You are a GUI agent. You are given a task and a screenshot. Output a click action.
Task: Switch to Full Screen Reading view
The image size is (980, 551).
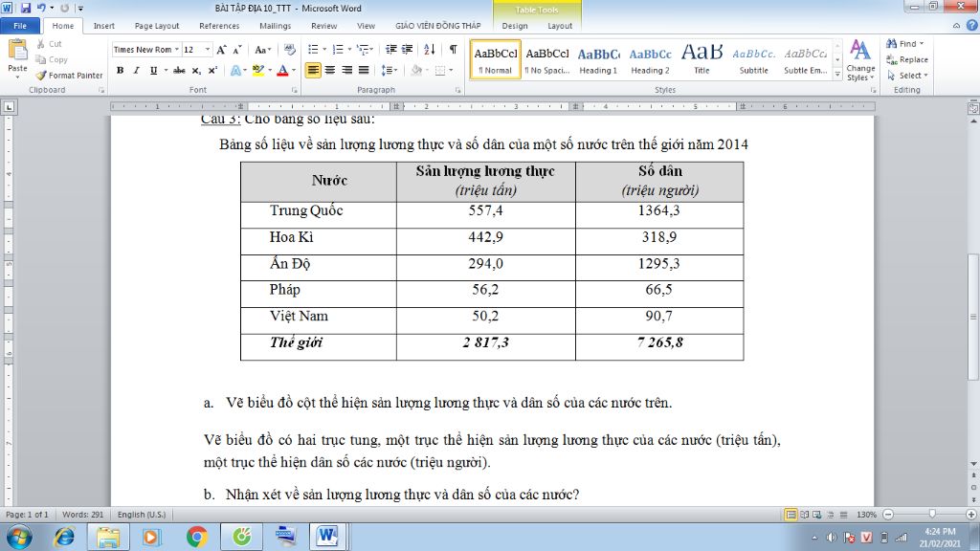tap(804, 515)
